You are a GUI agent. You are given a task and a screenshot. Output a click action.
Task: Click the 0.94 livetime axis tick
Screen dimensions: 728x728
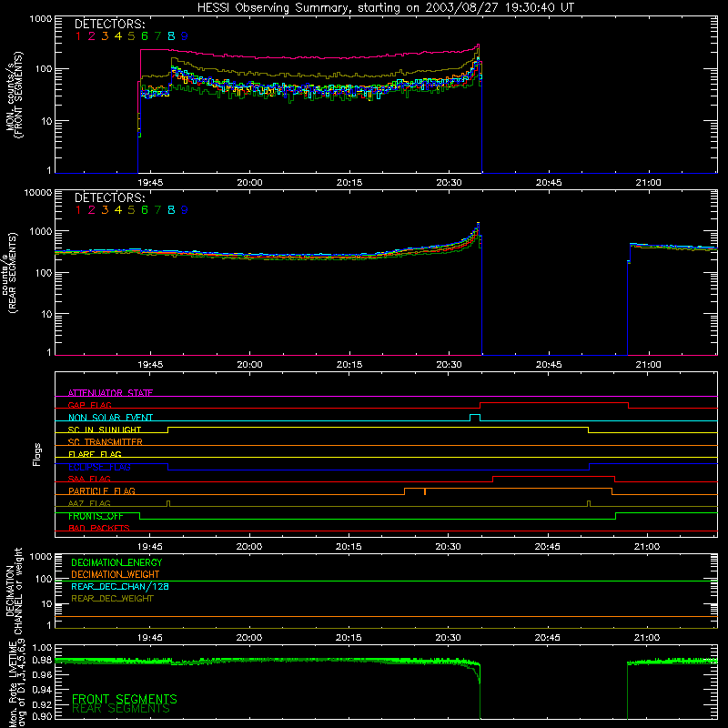[x=42, y=689]
